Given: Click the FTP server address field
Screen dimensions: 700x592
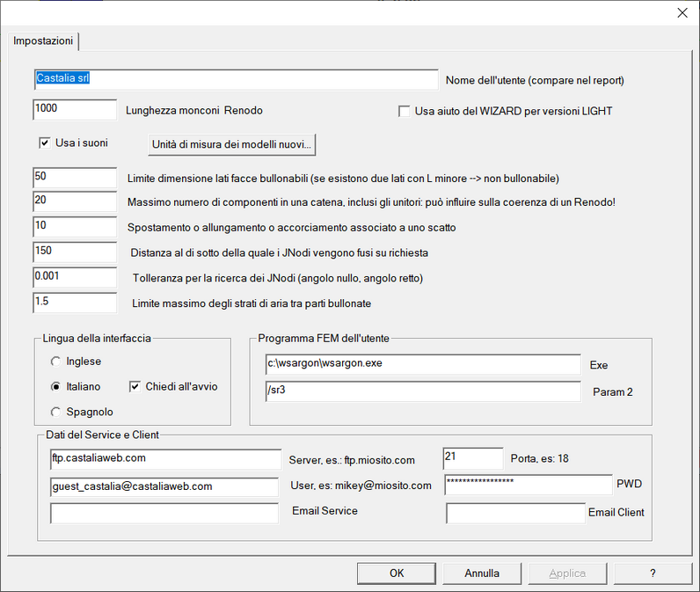Looking at the screenshot, I should [x=165, y=458].
